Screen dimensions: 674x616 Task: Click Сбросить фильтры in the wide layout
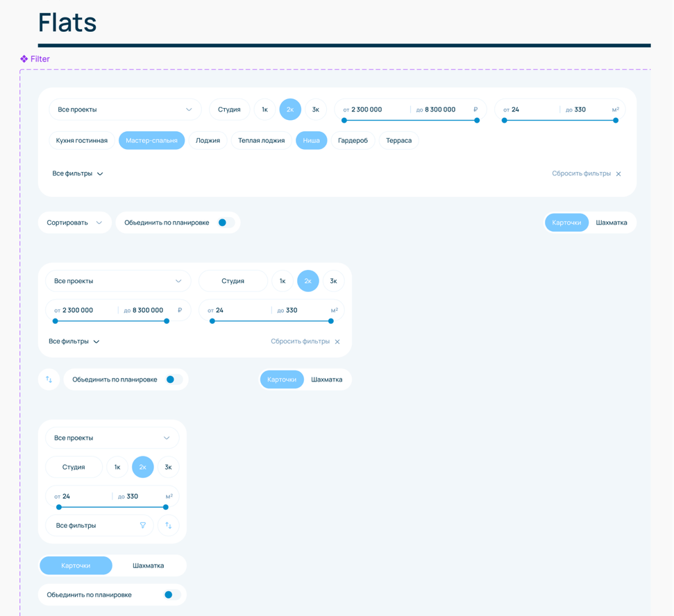tap(587, 173)
